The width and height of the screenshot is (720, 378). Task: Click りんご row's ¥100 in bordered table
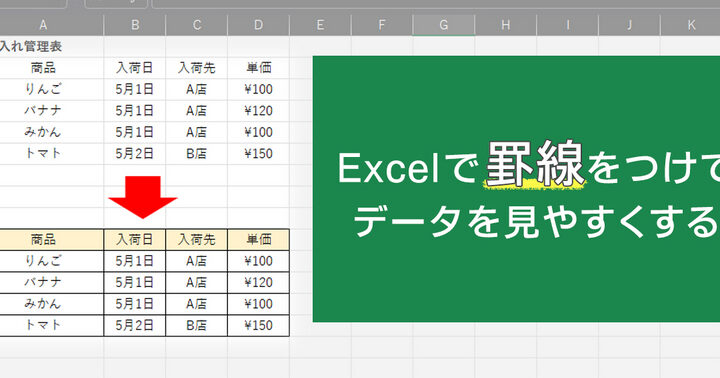[x=259, y=261]
